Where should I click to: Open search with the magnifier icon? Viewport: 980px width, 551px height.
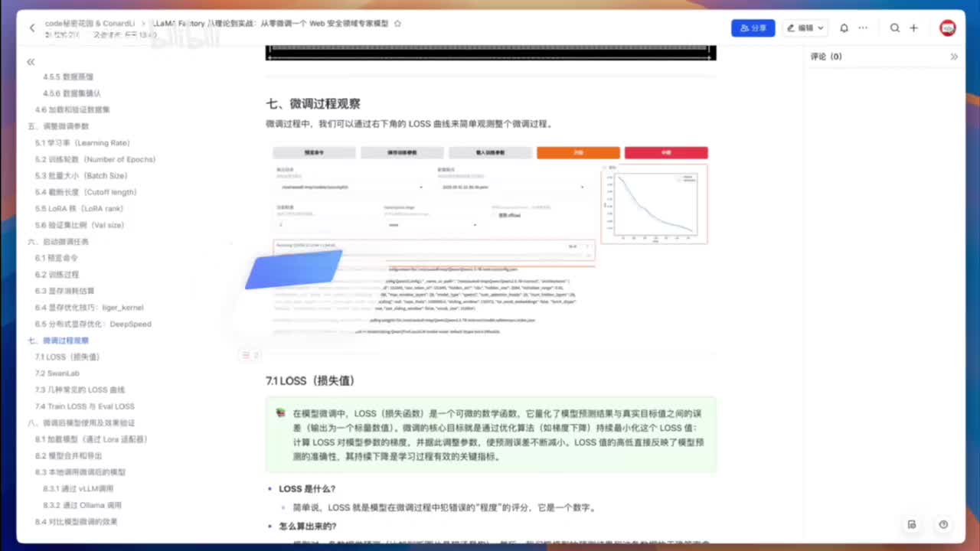[x=894, y=28]
